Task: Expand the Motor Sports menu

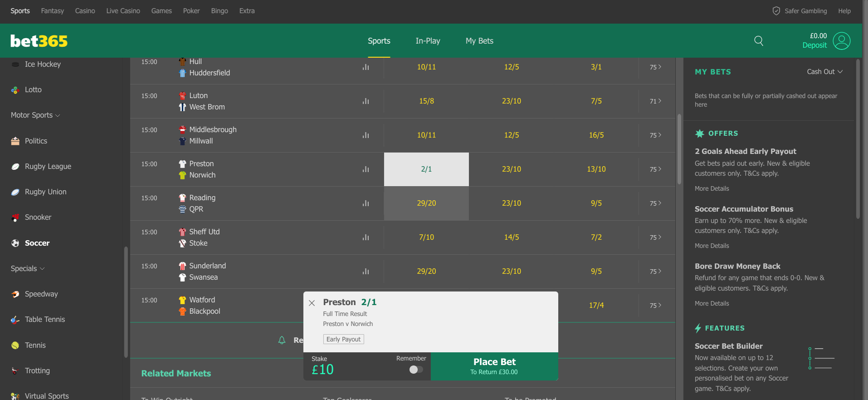Action: [x=35, y=115]
